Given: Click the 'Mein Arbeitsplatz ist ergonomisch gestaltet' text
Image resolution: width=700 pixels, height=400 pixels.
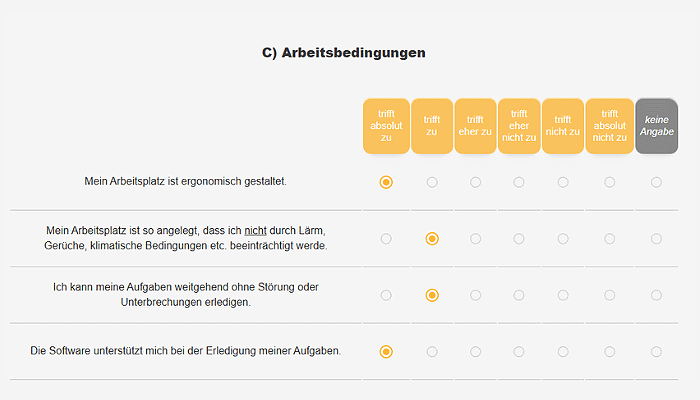Looking at the screenshot, I should click(x=186, y=181).
